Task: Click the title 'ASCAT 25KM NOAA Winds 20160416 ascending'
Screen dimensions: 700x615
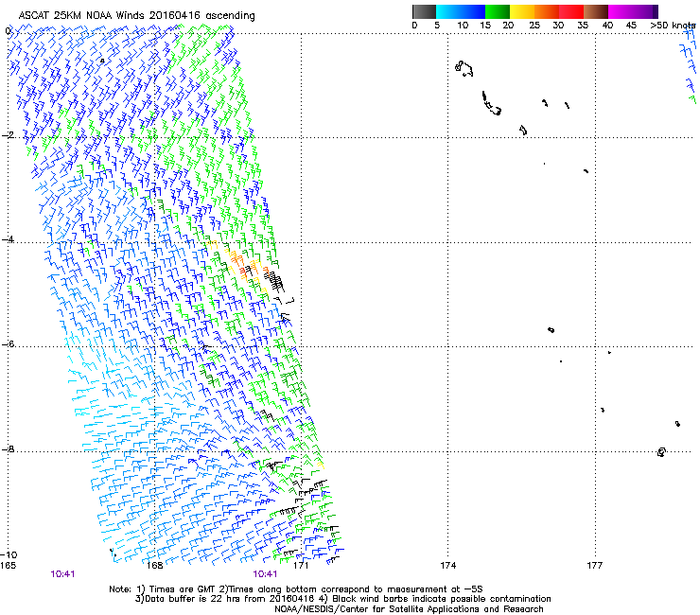Action: tap(136, 16)
